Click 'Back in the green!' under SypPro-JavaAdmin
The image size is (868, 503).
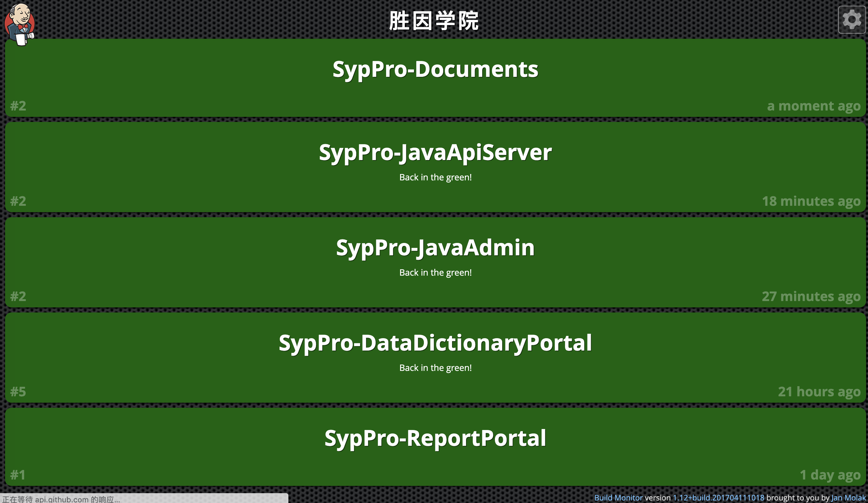point(435,272)
